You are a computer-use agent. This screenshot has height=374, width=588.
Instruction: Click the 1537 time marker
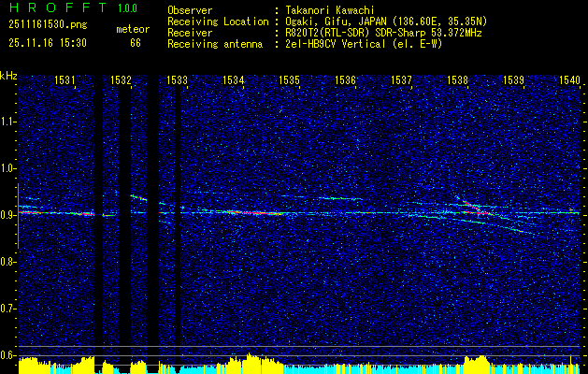(401, 79)
